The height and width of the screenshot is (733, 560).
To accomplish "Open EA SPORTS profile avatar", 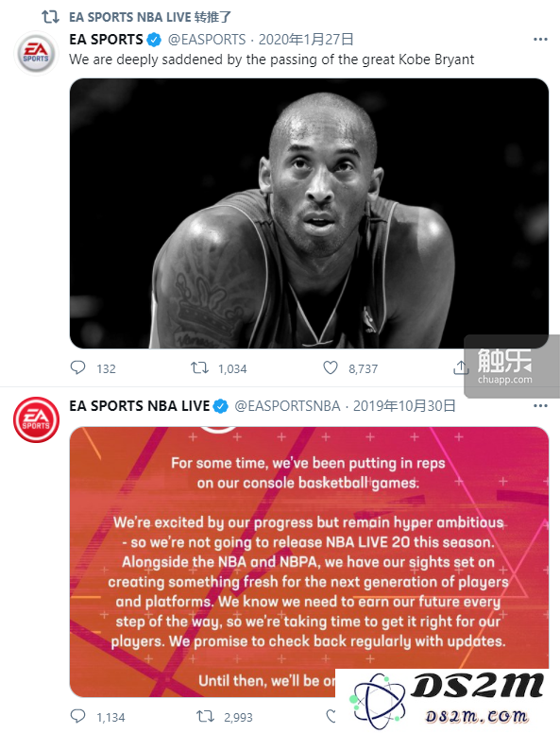I will point(36,53).
